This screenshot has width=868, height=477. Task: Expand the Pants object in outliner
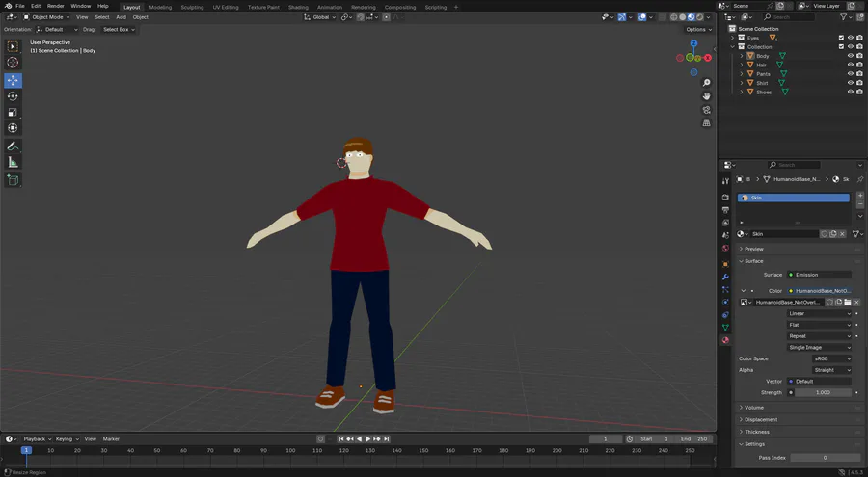pos(742,74)
